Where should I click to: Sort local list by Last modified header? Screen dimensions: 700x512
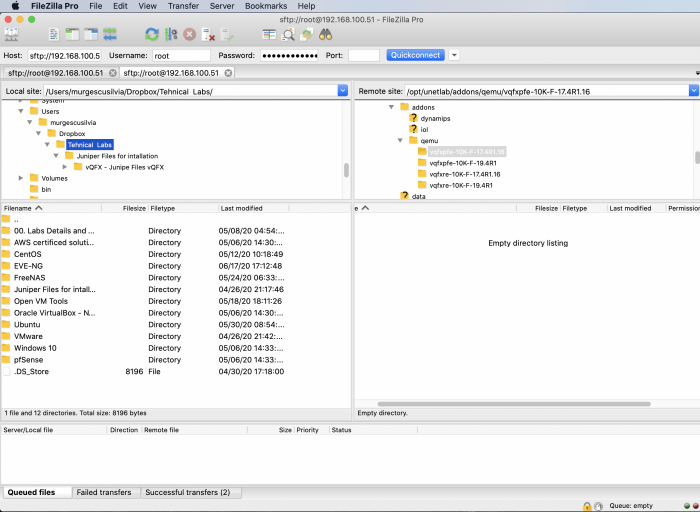click(254, 208)
